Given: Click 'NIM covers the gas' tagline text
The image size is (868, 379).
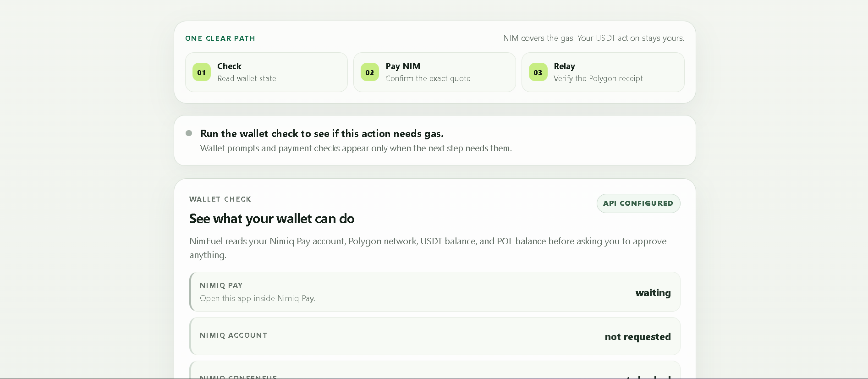Looking at the screenshot, I should point(593,38).
